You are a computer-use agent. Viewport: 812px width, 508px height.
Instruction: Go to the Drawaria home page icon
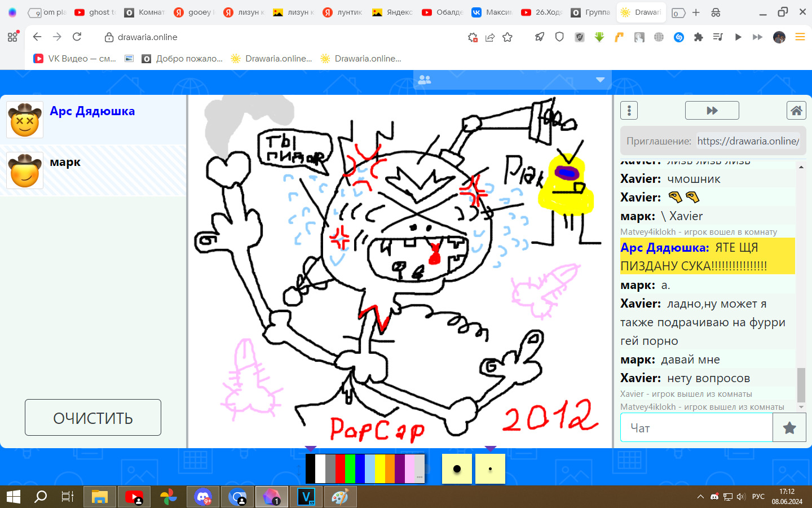tap(796, 111)
